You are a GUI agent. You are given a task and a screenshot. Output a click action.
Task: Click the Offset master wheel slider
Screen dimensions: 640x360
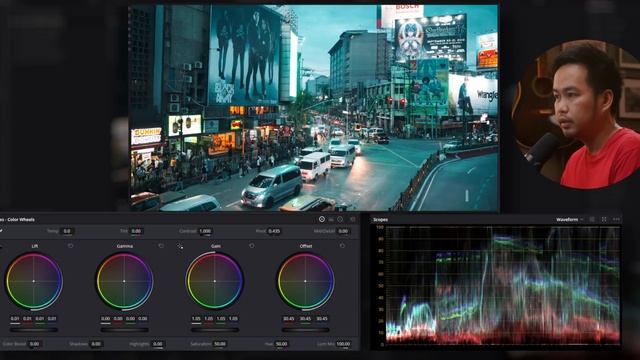(305, 330)
